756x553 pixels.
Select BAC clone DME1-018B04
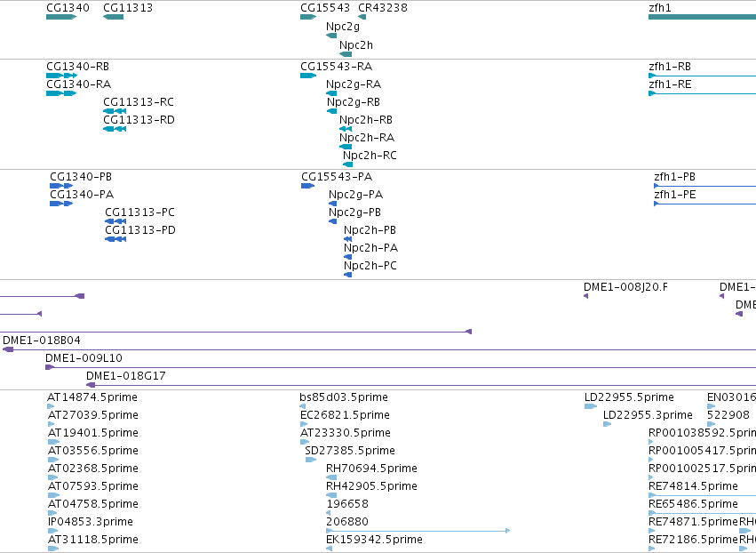[42, 341]
